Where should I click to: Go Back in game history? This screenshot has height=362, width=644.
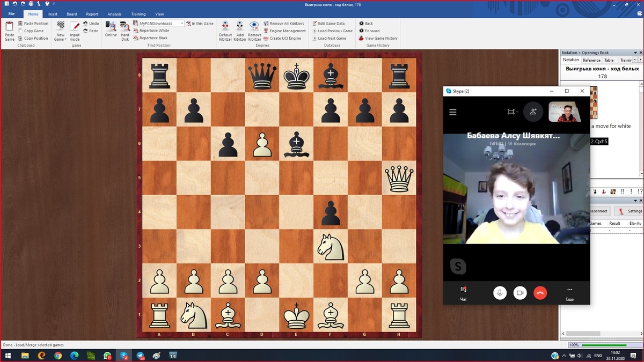tap(365, 24)
